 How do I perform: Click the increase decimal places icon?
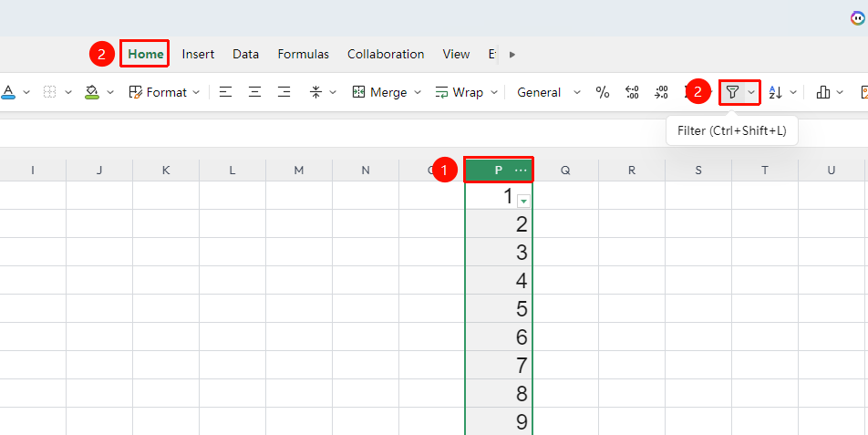click(x=661, y=92)
